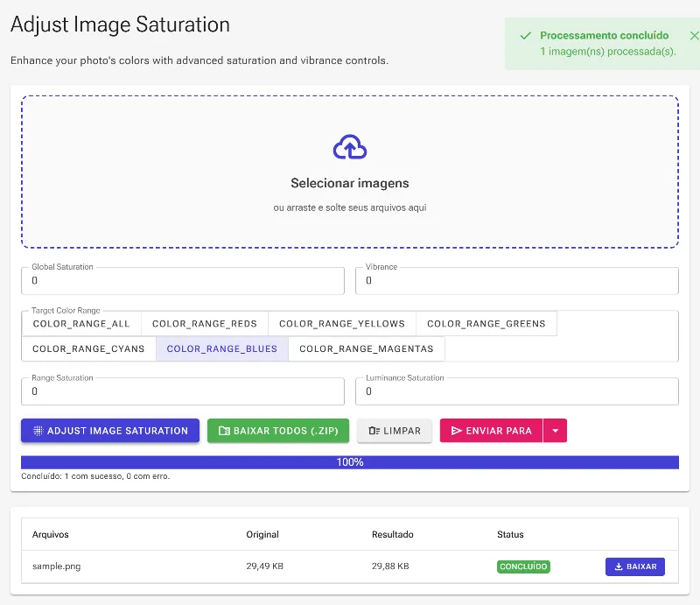
Task: Click the Selecionar imagens upload text
Action: click(349, 183)
